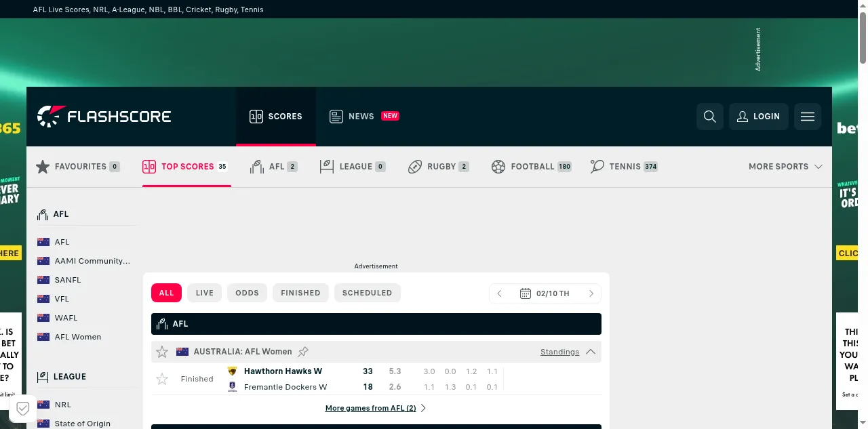This screenshot has height=429, width=868.
Task: Open the hamburger menu
Action: [808, 117]
